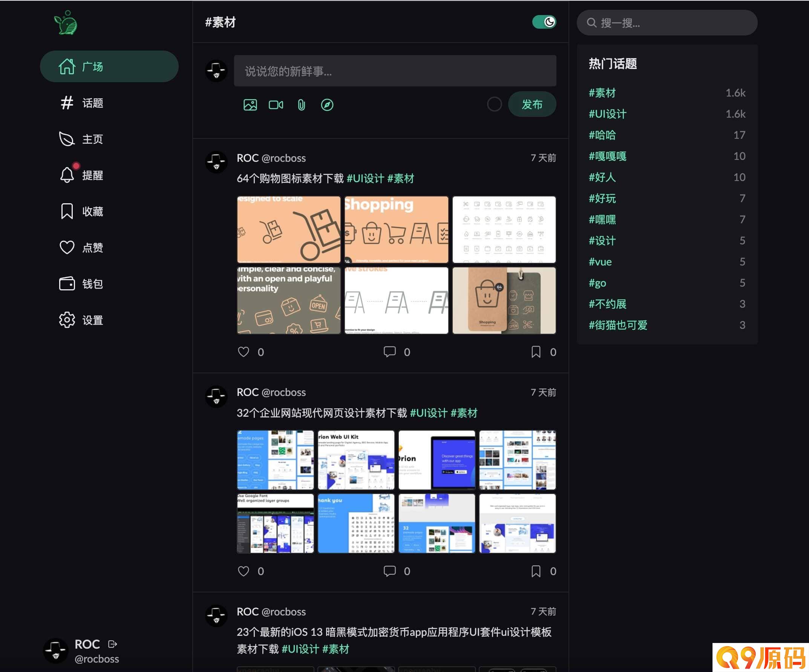Comment on the 64个购物图标 post
This screenshot has width=809, height=672.
(x=389, y=352)
